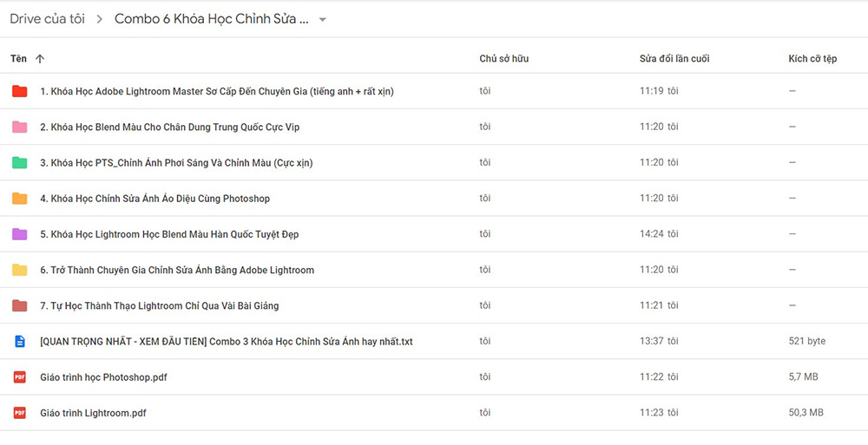Image resolution: width=868 pixels, height=445 pixels.
Task: Click the PDF icon for Giáo trình Lightroom
Action: click(x=19, y=413)
